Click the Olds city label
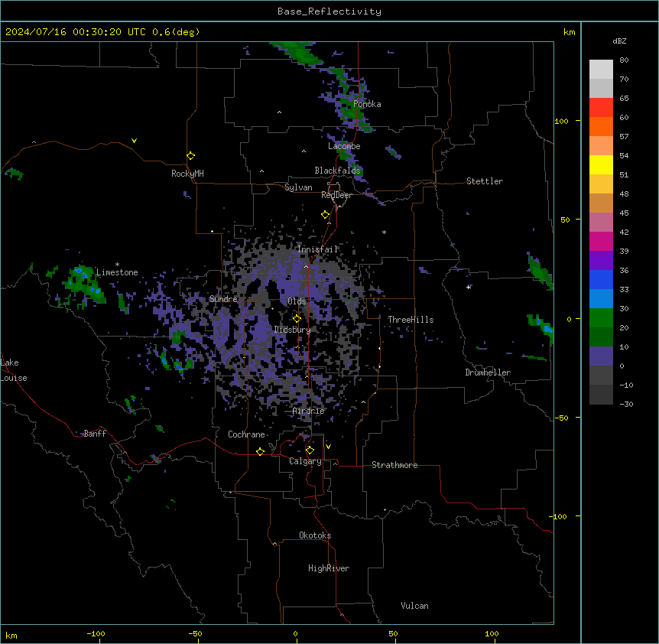 coord(297,301)
